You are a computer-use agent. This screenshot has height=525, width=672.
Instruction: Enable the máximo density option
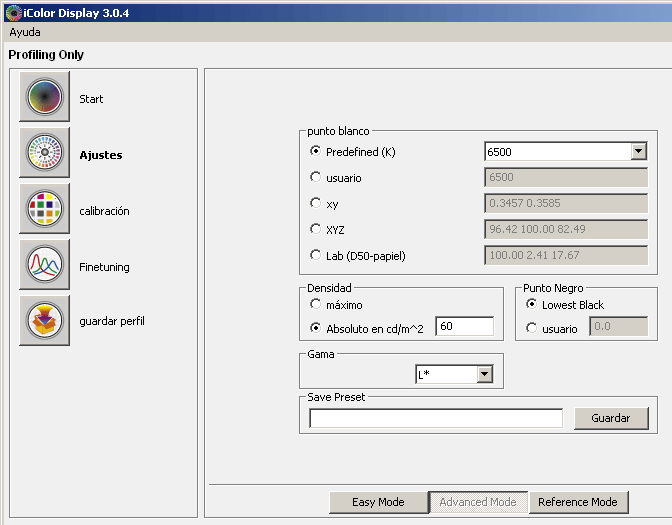pos(316,304)
